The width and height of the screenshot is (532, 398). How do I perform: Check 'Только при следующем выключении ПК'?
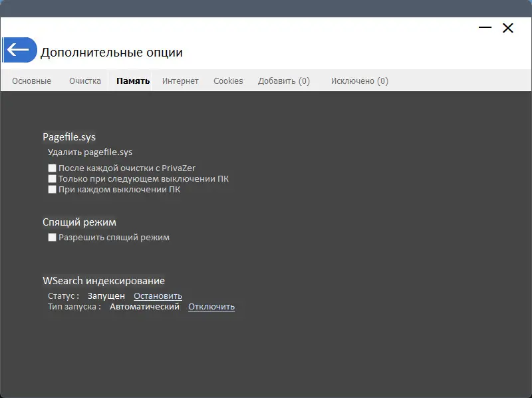coord(52,178)
